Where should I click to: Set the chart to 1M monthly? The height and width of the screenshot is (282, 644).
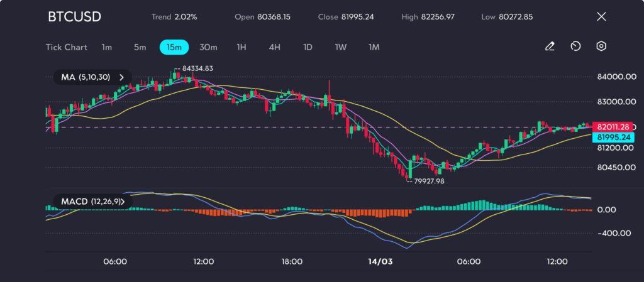374,47
